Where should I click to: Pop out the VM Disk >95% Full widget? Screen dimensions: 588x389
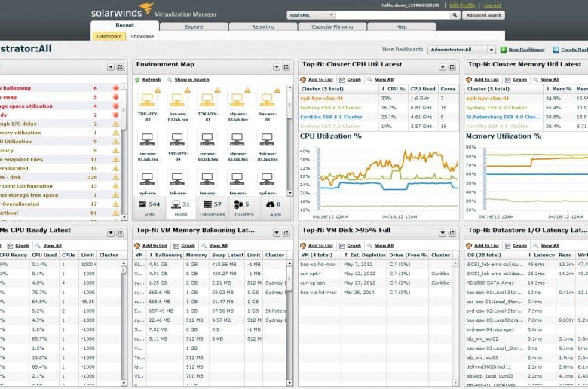452,233
